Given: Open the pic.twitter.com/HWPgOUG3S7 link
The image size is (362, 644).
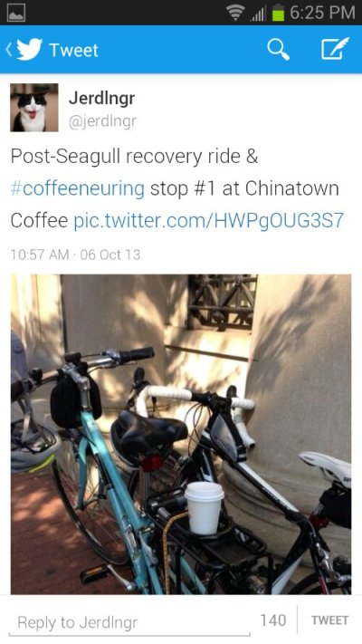Looking at the screenshot, I should click(x=208, y=221).
